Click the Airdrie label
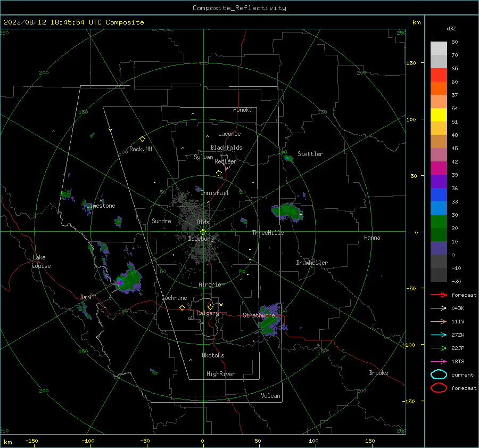 [210, 284]
